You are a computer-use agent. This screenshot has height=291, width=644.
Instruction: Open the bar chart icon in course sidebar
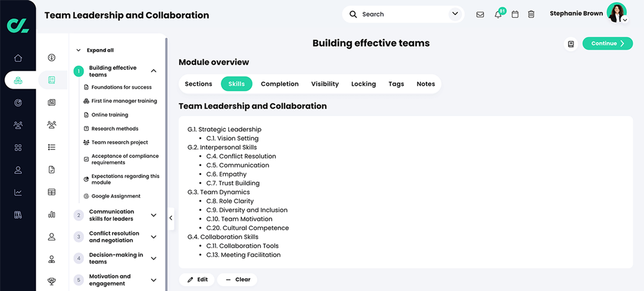pos(51,214)
